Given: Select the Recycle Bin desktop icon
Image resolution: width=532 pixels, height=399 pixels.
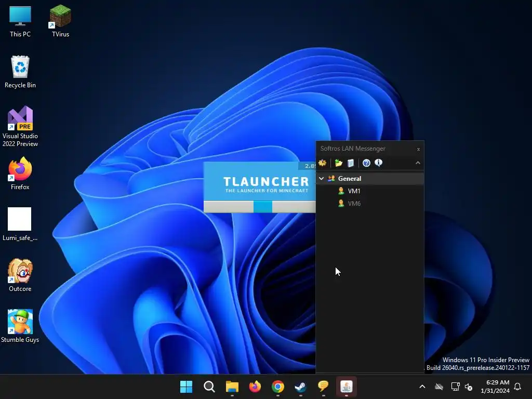Looking at the screenshot, I should coord(20,72).
